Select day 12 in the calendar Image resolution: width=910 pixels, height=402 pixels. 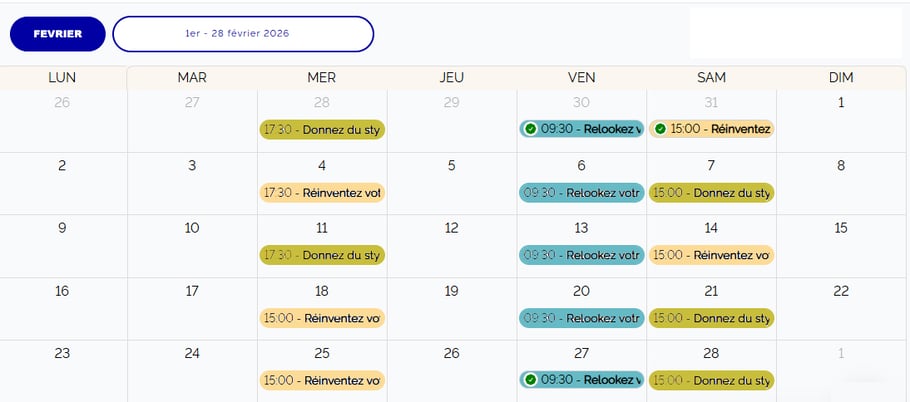tap(451, 228)
